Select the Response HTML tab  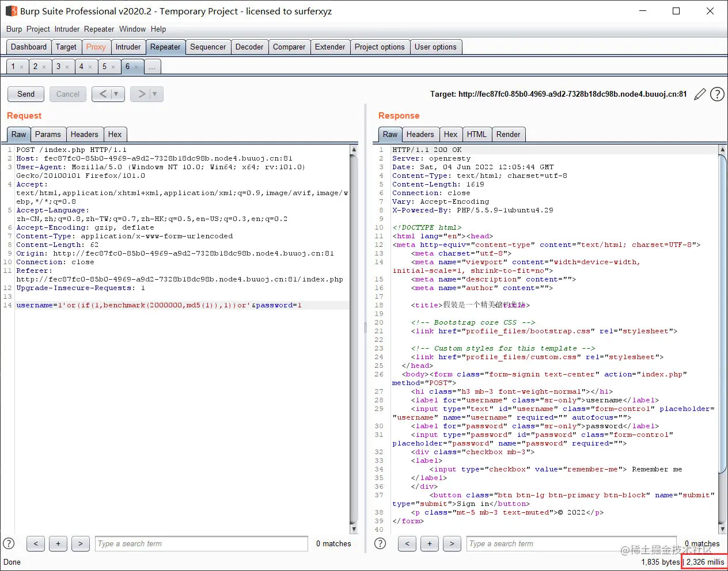[476, 134]
